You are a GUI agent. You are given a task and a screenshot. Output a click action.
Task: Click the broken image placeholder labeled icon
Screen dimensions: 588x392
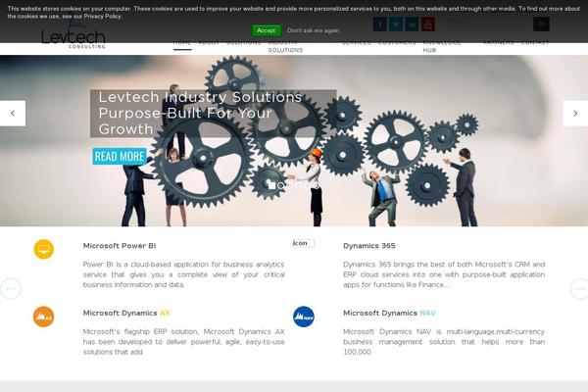[x=303, y=243]
